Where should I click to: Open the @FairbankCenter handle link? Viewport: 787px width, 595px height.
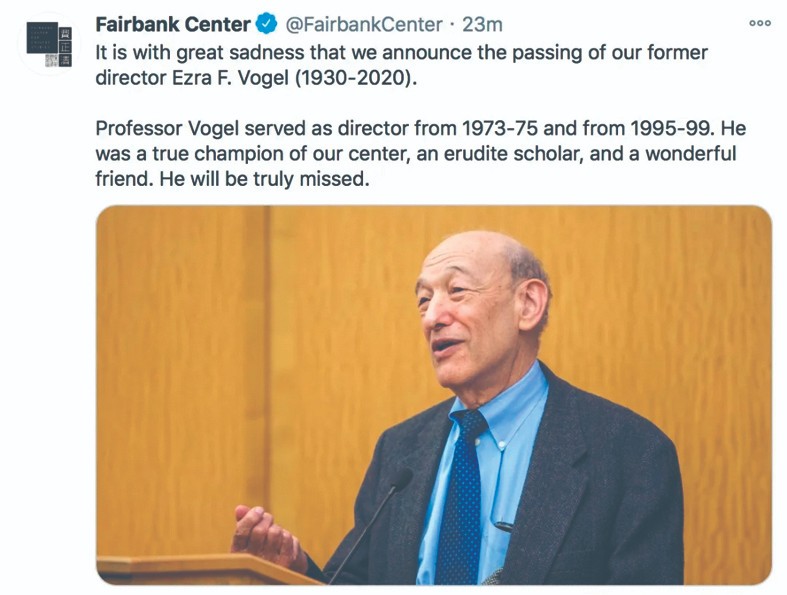[x=364, y=24]
